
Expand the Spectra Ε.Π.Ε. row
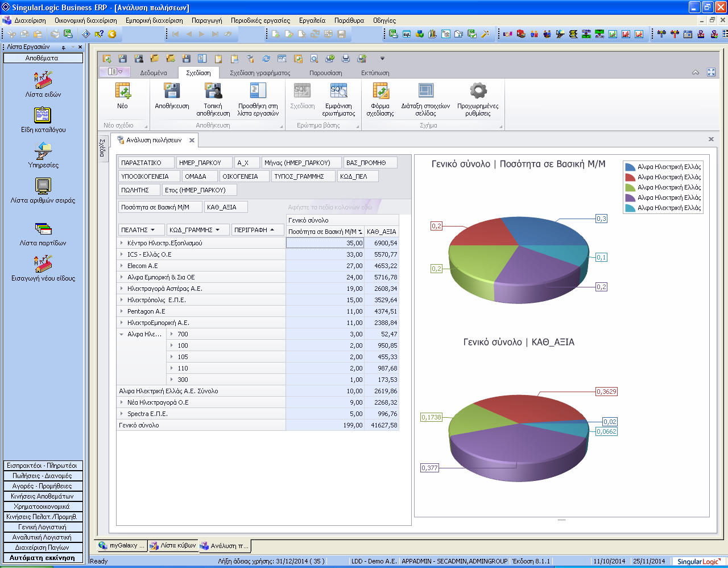pos(122,414)
